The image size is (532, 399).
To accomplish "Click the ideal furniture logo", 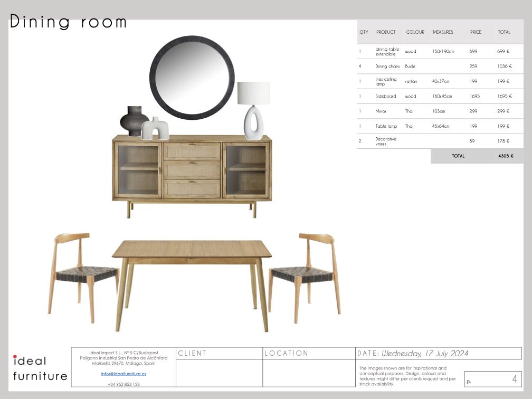I will pos(40,368).
